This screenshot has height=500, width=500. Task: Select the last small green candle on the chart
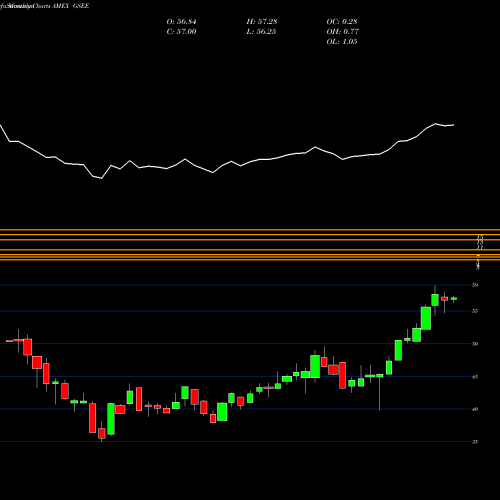[454, 299]
